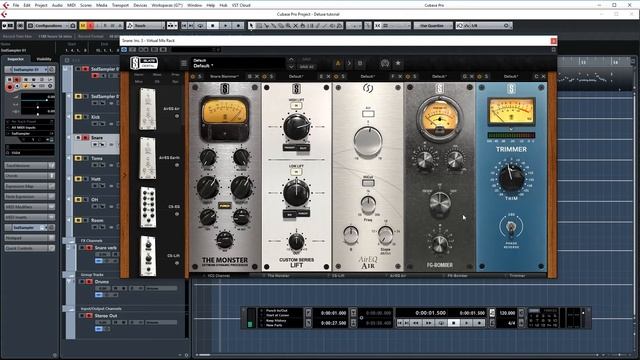Click stop in the bottom transport panel
This screenshot has height=360, width=640.
[x=453, y=322]
